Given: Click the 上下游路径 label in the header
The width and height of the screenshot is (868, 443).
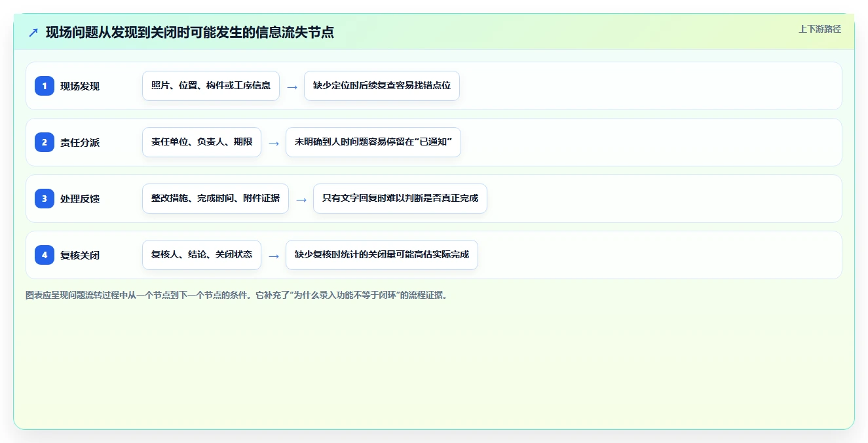Looking at the screenshot, I should [820, 29].
